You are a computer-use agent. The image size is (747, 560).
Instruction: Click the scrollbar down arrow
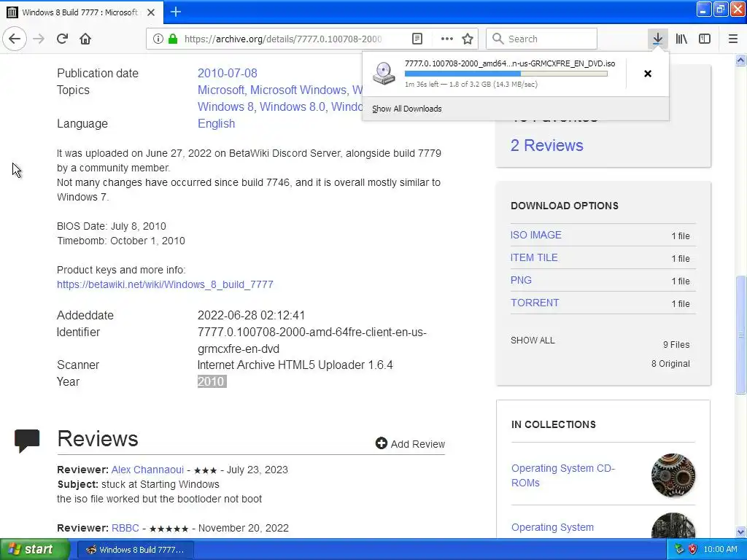741,532
